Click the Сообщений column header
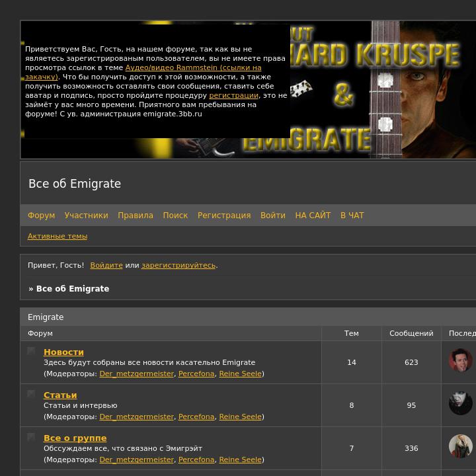Viewport: 476px width, 476px height. 411,333
